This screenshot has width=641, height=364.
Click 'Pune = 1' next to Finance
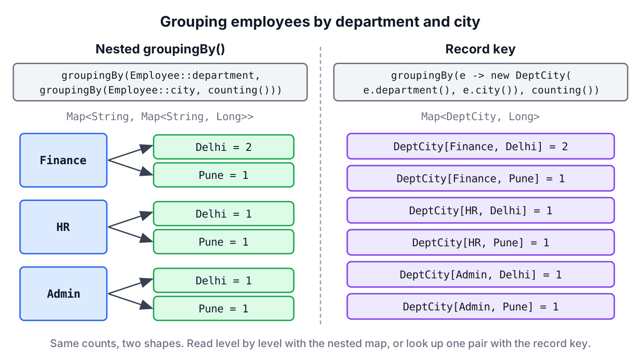(224, 175)
